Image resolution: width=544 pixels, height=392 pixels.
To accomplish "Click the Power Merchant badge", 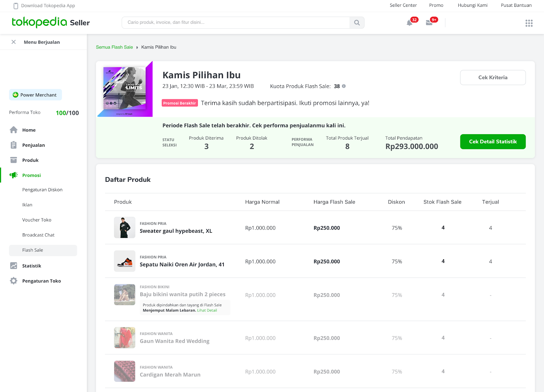I will click(x=35, y=95).
